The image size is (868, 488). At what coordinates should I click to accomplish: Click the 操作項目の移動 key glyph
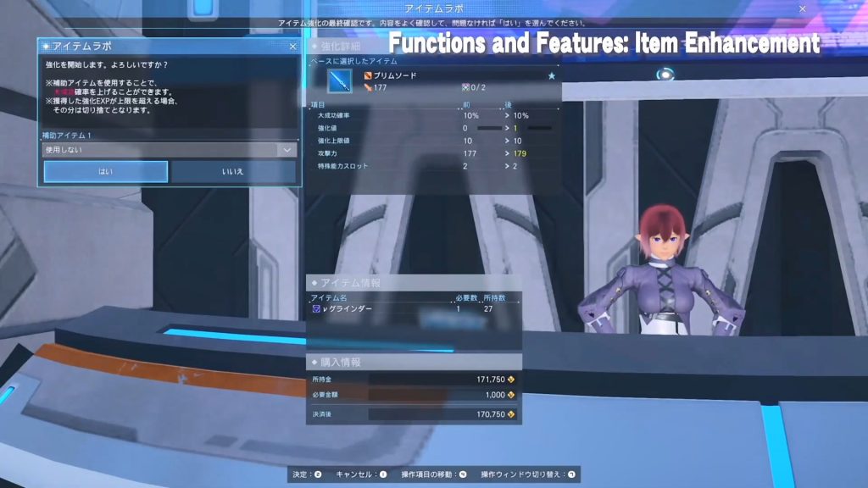tap(463, 474)
